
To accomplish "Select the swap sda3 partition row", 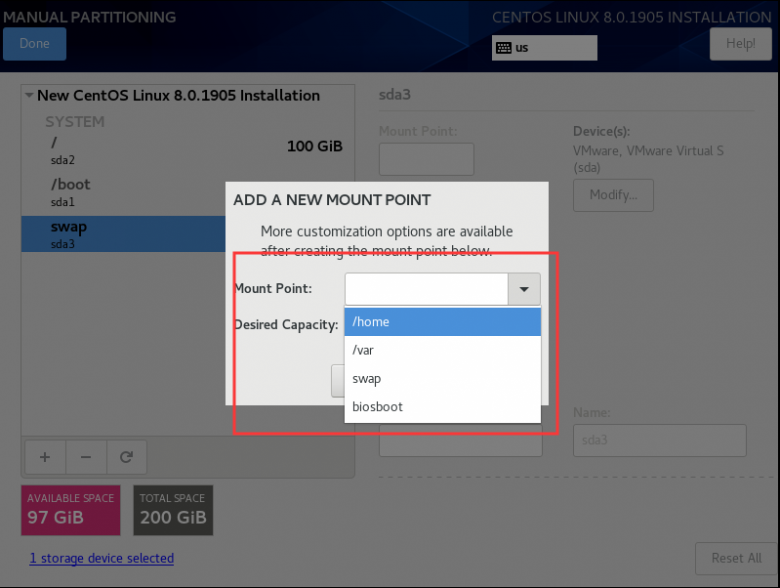I will [x=123, y=234].
